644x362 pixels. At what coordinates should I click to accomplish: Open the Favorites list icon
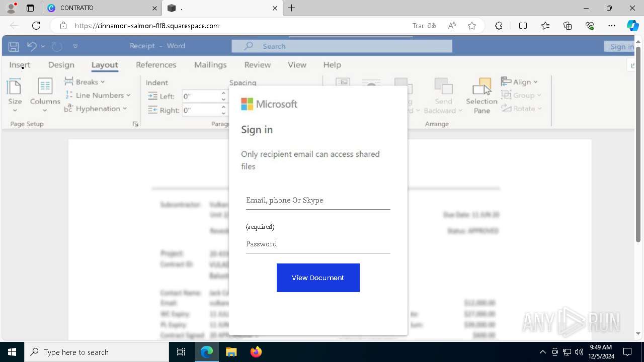[545, 26]
